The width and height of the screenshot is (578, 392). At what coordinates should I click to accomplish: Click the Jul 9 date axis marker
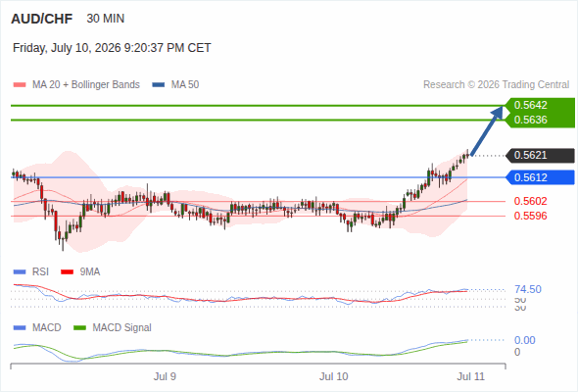(165, 376)
